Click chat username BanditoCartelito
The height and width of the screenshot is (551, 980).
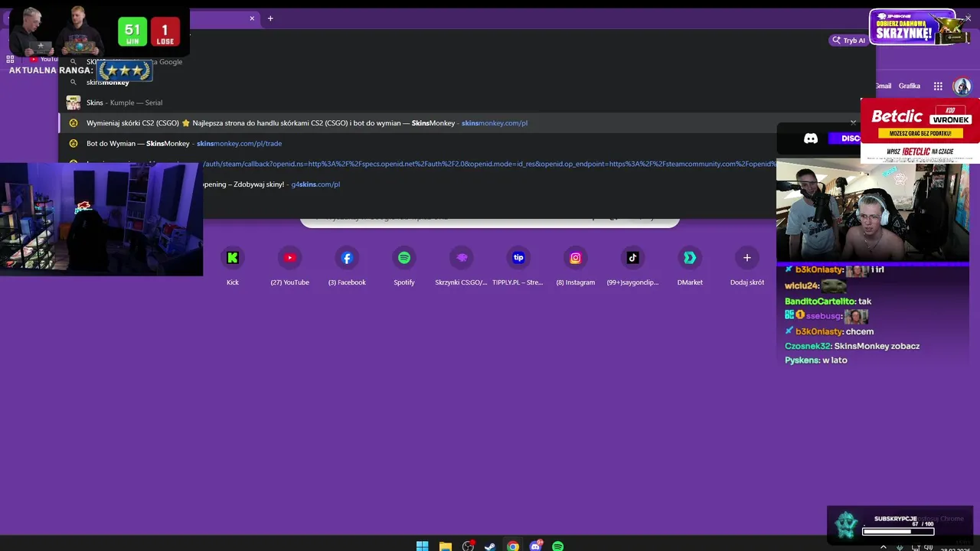coord(819,302)
